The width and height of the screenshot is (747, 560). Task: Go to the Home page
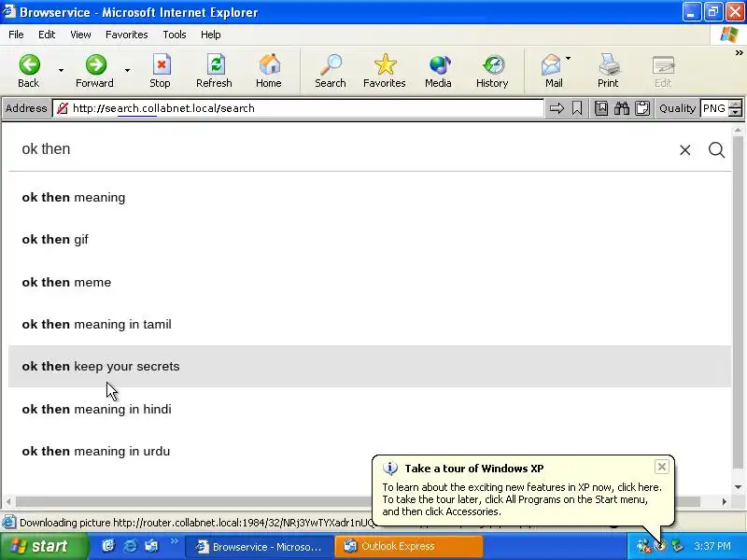[x=269, y=71]
